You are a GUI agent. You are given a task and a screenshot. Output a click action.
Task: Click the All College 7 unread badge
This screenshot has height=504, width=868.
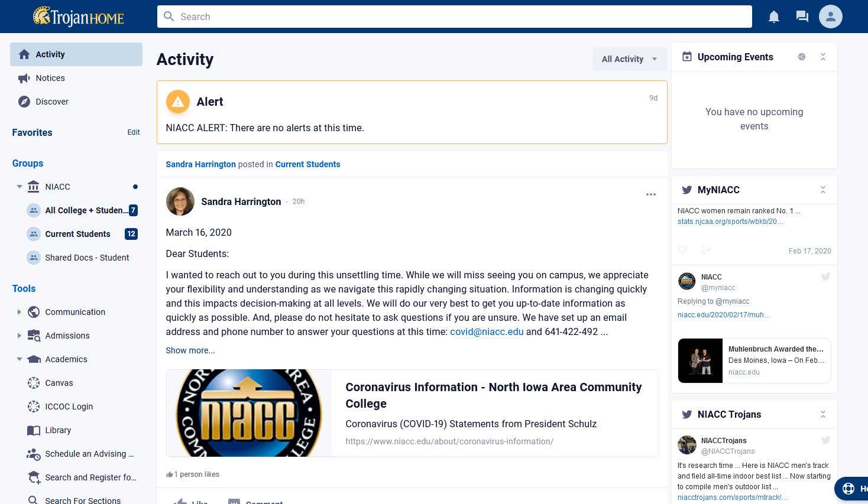click(133, 210)
